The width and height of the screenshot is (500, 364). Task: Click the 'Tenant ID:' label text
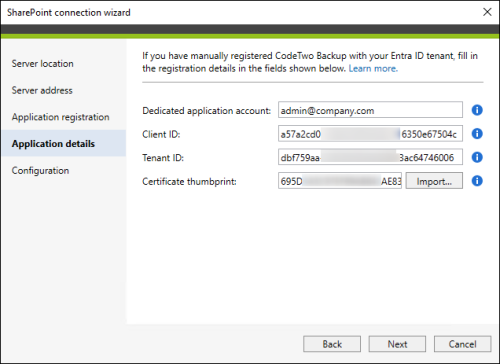[163, 158]
